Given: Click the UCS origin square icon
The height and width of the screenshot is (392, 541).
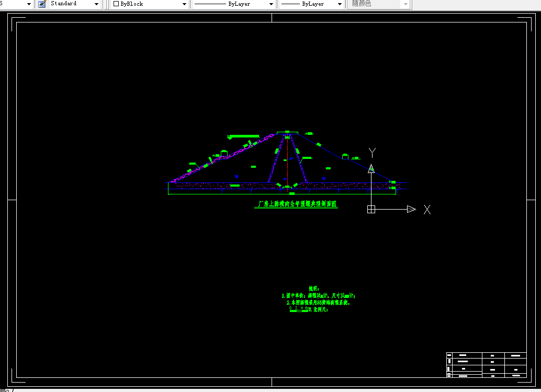Looking at the screenshot, I should point(371,209).
